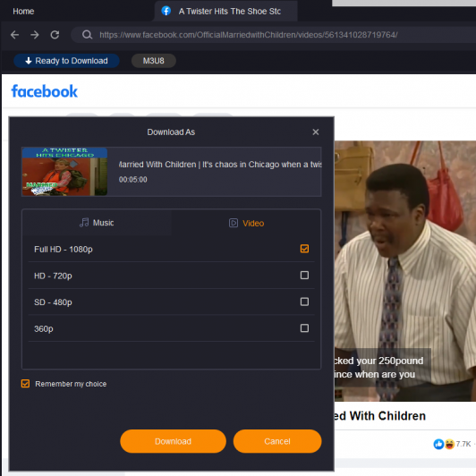476x476 pixels.
Task: Click the orange Download button
Action: 173,441
